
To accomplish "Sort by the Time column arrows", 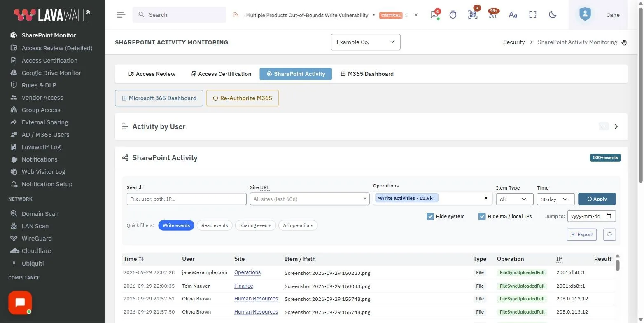I will [141, 259].
